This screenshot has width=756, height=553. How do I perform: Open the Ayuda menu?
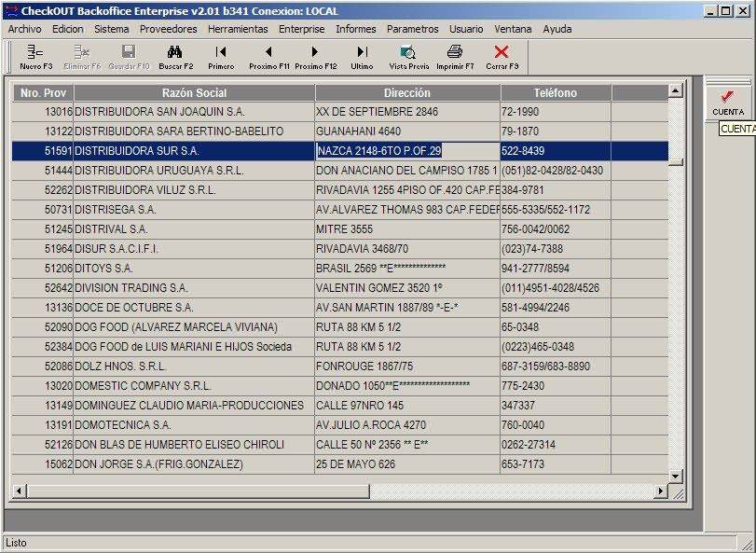[557, 29]
